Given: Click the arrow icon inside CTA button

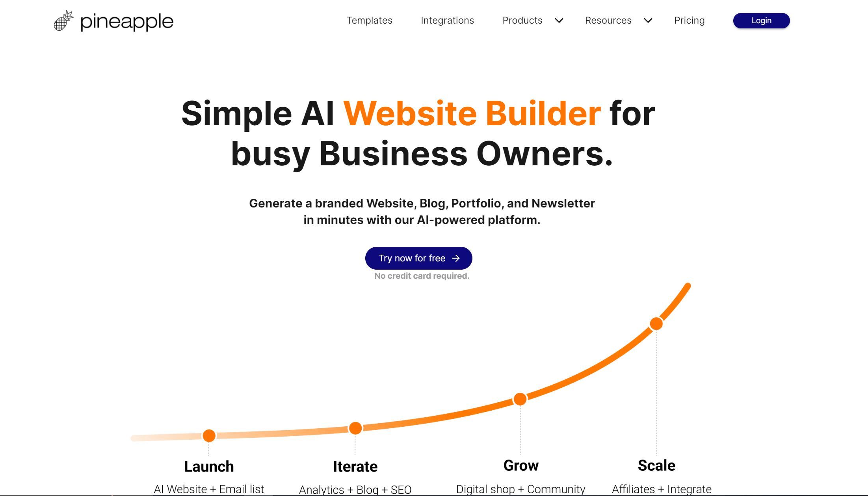Looking at the screenshot, I should tap(456, 258).
